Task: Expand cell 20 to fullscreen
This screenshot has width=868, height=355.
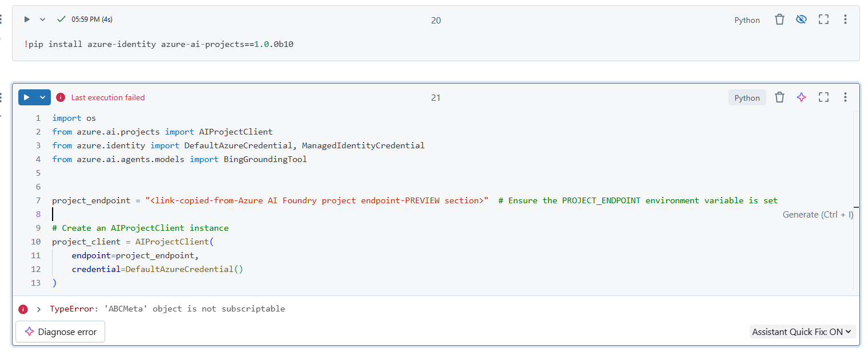Action: tap(823, 19)
